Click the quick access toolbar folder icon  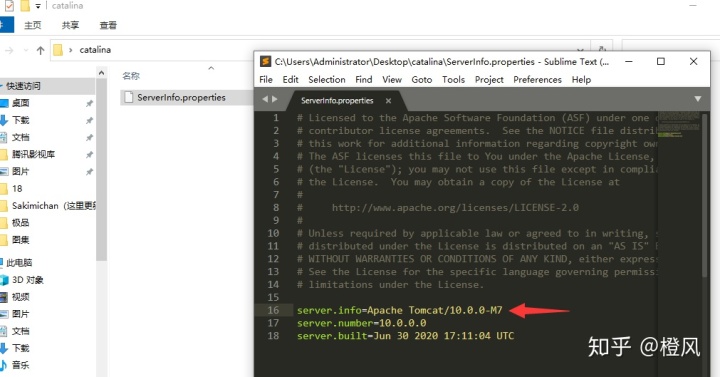(25, 6)
